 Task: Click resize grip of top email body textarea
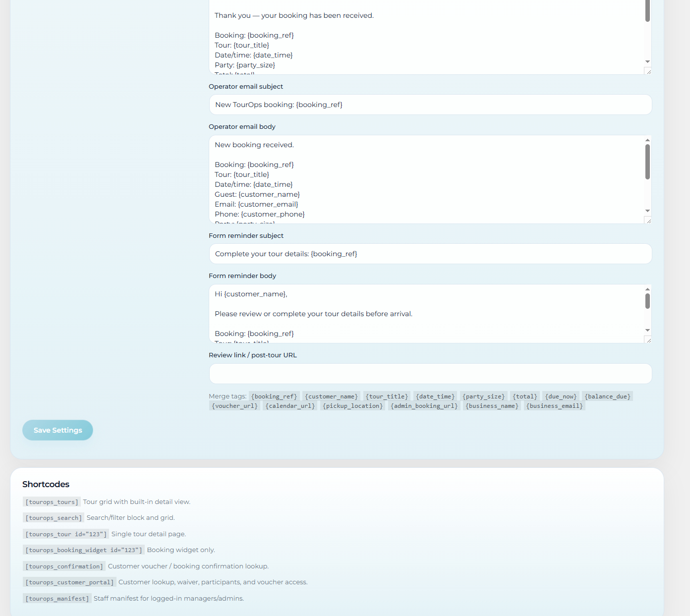click(x=648, y=71)
